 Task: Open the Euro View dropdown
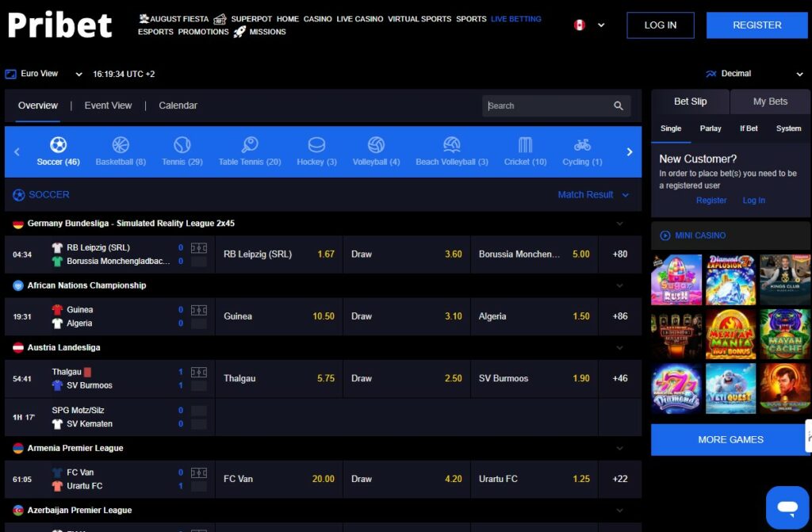[x=44, y=74]
